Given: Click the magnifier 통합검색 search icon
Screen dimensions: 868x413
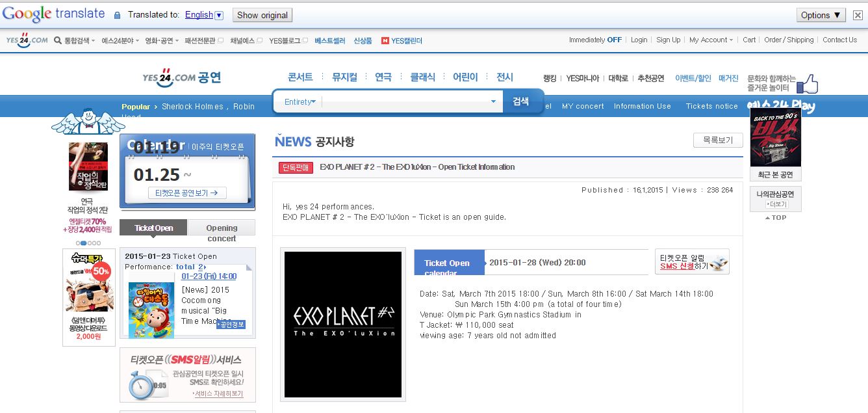Looking at the screenshot, I should [58, 40].
